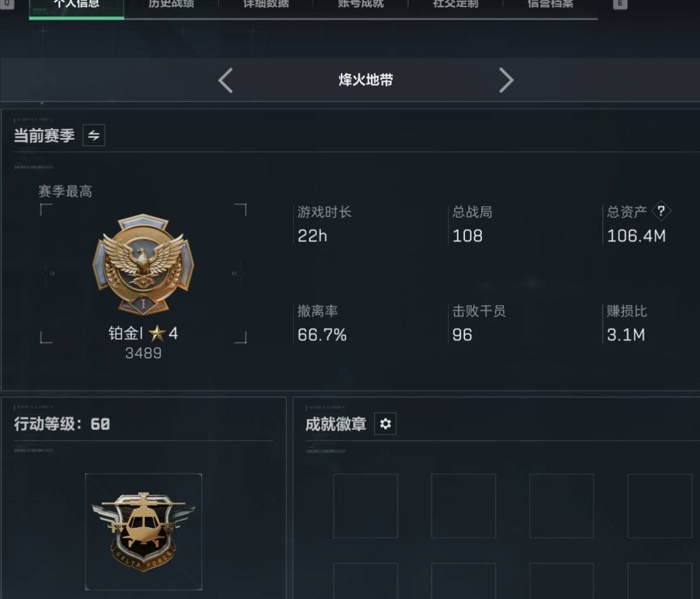
Task: Select the 账号成就 tab
Action: [x=360, y=5]
